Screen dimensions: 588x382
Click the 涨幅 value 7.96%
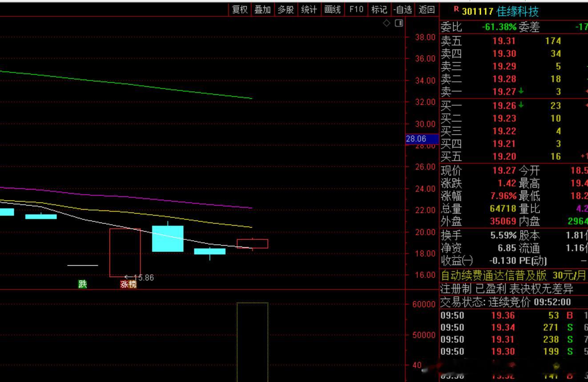pyautogui.click(x=503, y=196)
